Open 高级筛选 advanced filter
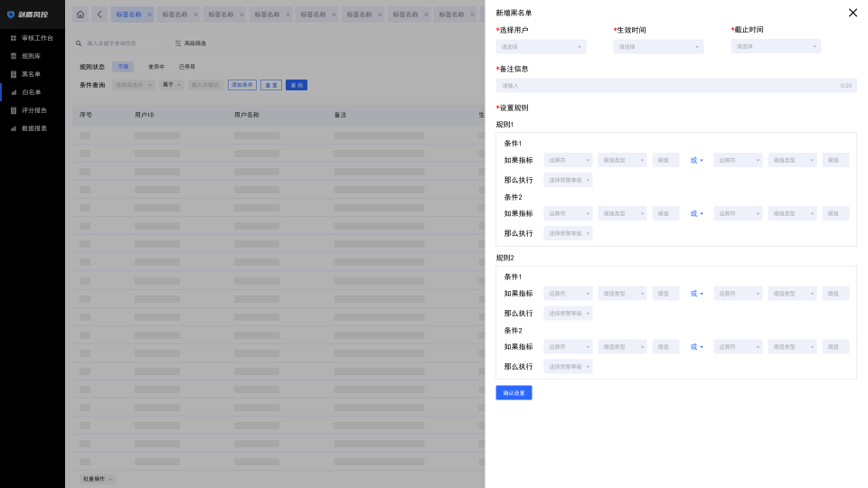The height and width of the screenshot is (488, 868). point(191,43)
